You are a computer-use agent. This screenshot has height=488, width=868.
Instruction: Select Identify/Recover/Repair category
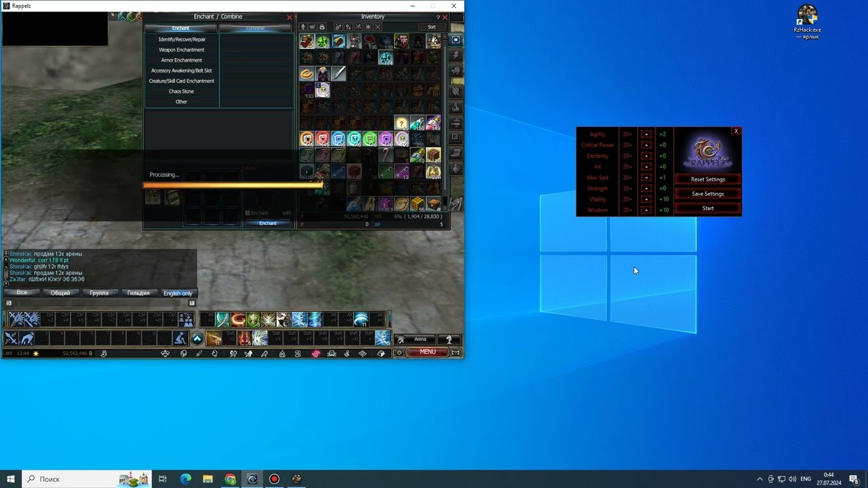click(182, 39)
